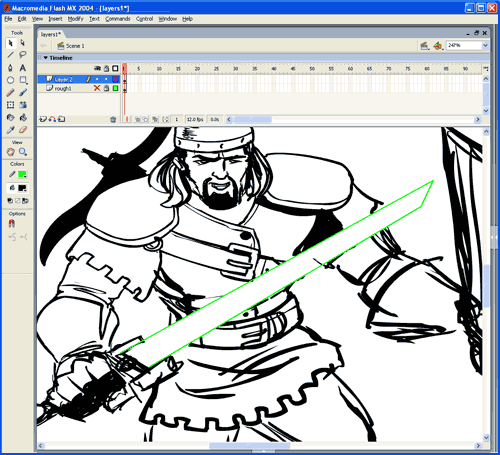Select the Hand tool

11,152
